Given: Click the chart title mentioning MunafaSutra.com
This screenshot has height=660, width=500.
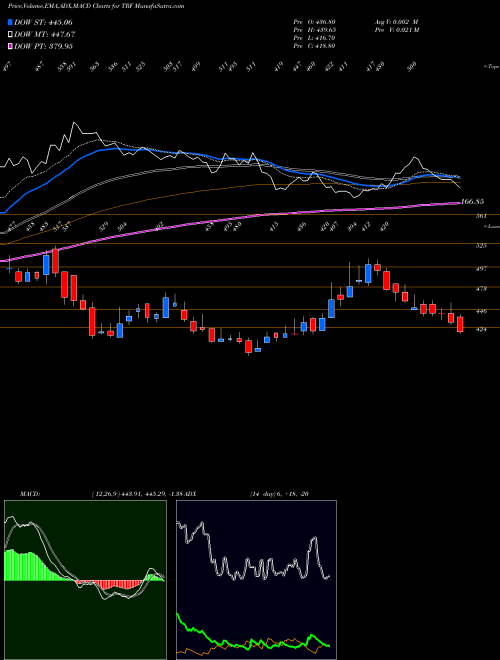Looking at the screenshot, I should click(96, 6).
